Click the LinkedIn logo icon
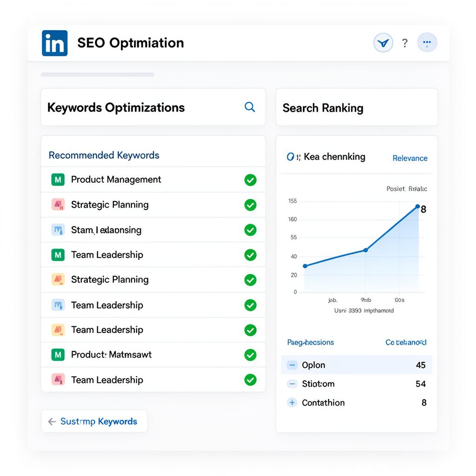The height and width of the screenshot is (476, 476). pyautogui.click(x=55, y=43)
